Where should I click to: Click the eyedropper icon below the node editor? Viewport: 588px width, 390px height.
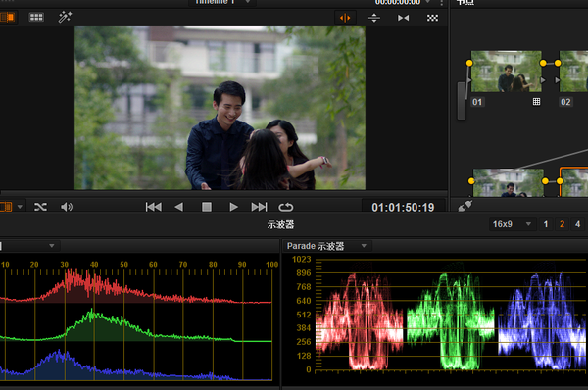465,206
